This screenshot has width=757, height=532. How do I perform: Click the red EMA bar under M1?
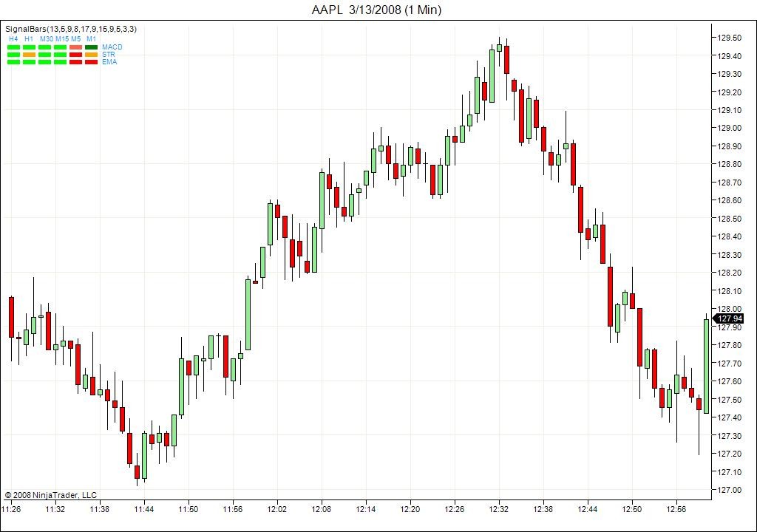[x=91, y=62]
